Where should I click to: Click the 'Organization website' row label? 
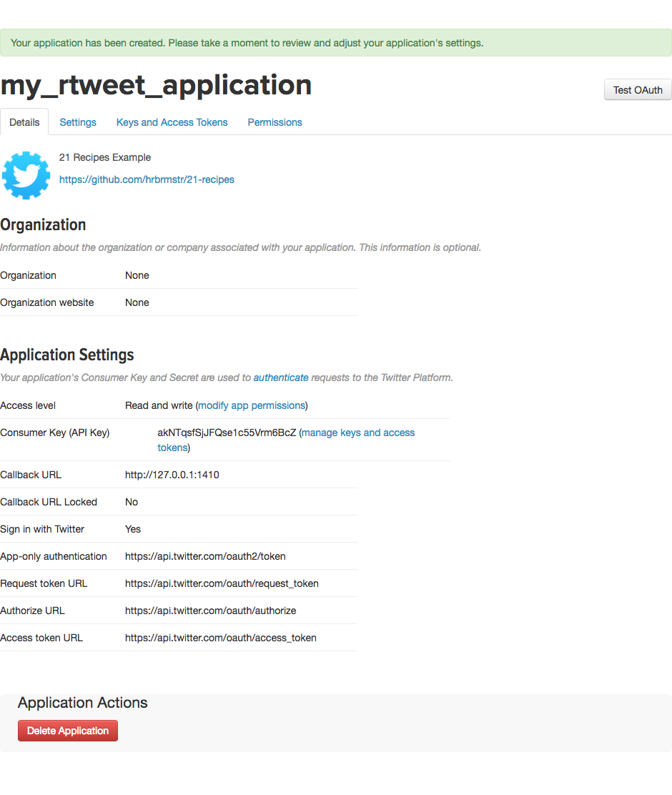(47, 302)
